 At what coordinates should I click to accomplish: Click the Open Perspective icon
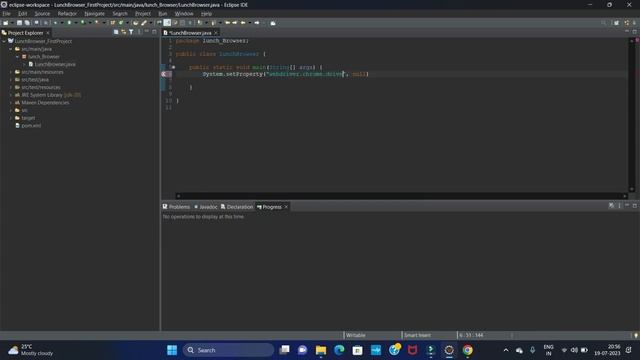(x=616, y=23)
